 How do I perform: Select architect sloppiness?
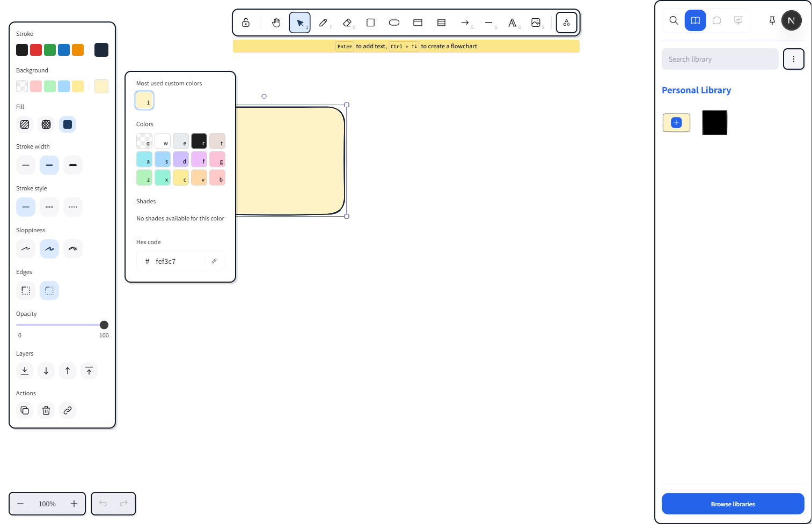pos(26,249)
